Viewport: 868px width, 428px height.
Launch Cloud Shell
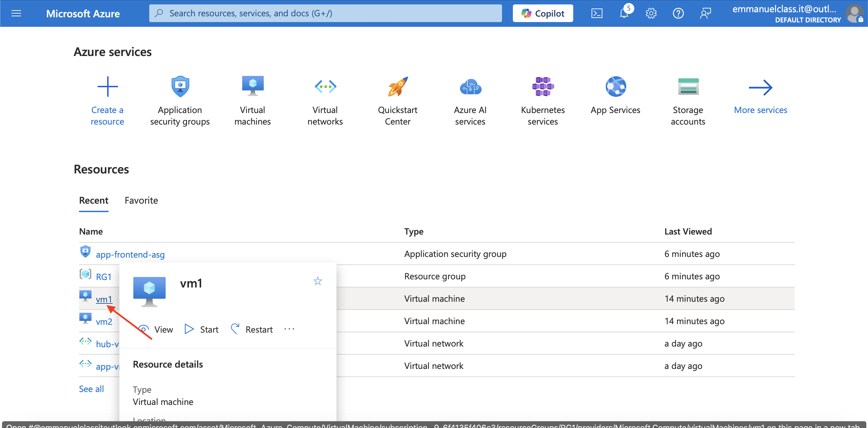[x=597, y=13]
